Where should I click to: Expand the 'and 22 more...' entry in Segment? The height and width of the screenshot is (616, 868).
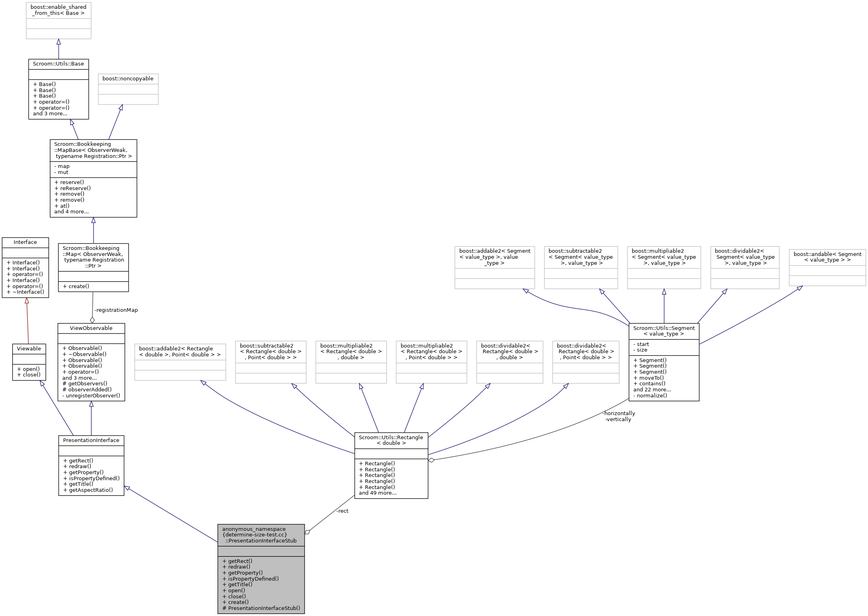tap(651, 390)
